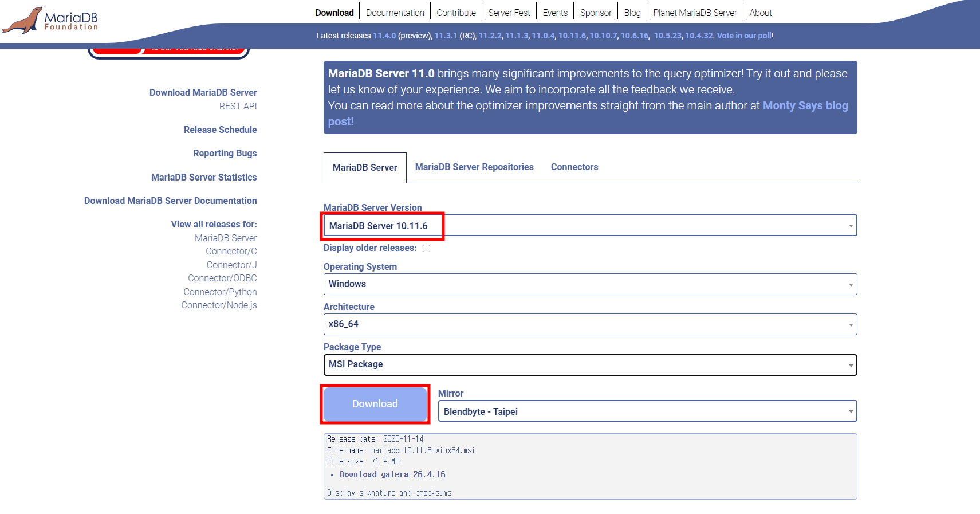The width and height of the screenshot is (980, 514).
Task: Open Download MariaDB Server Documentation link
Action: click(x=170, y=201)
